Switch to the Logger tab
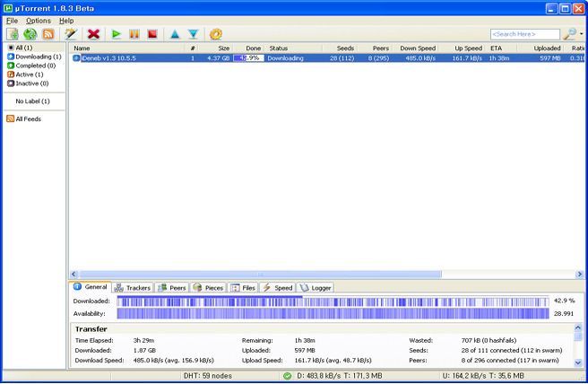This screenshot has width=588, height=384. 316,288
